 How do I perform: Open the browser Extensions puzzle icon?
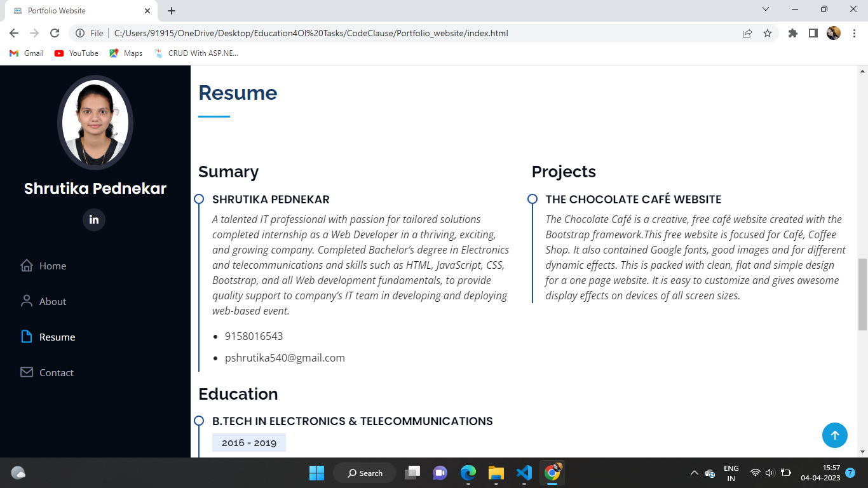tap(792, 33)
